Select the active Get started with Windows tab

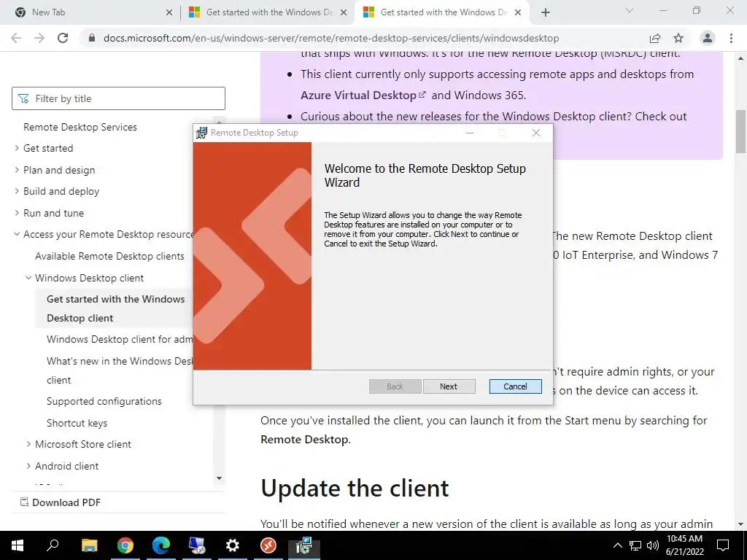pos(442,12)
